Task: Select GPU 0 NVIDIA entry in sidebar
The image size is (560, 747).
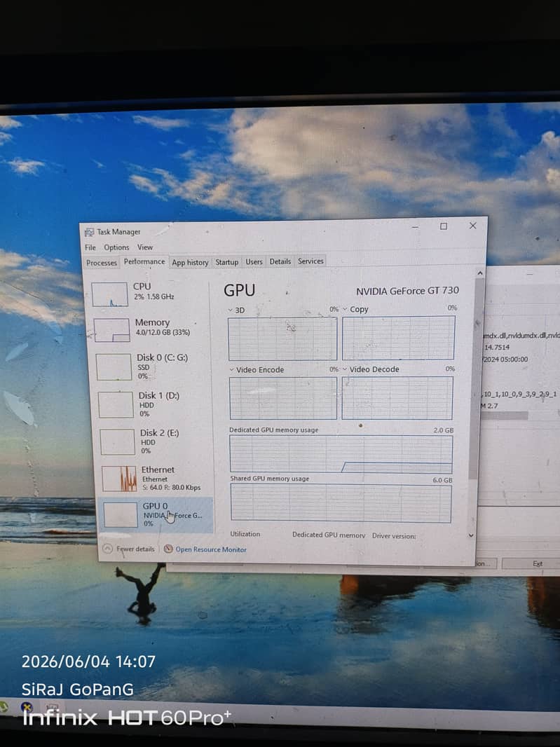Action: click(x=156, y=515)
